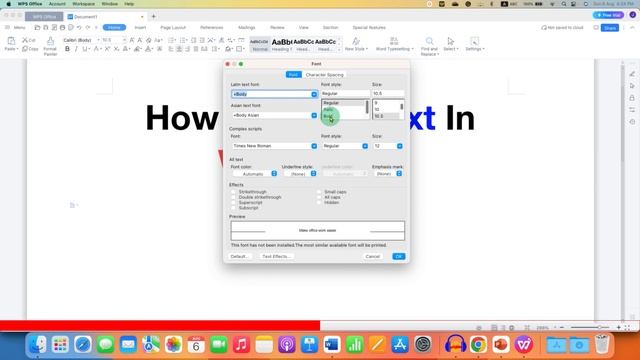Open the Latin text font dropdown
Image resolution: width=640 pixels, height=360 pixels.
pyautogui.click(x=314, y=94)
